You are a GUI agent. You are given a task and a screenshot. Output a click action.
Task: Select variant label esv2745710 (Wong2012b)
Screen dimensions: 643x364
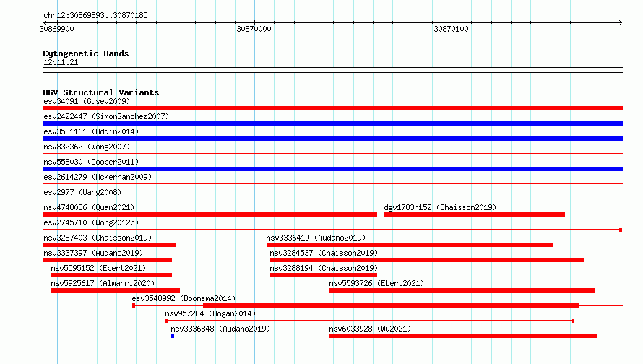pos(91,222)
